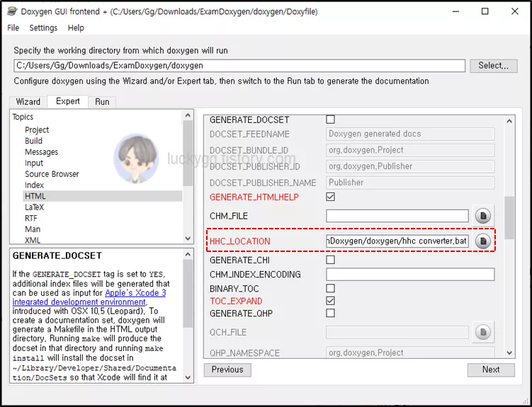Select the XML topic
The height and width of the screenshot is (407, 532).
coord(33,240)
